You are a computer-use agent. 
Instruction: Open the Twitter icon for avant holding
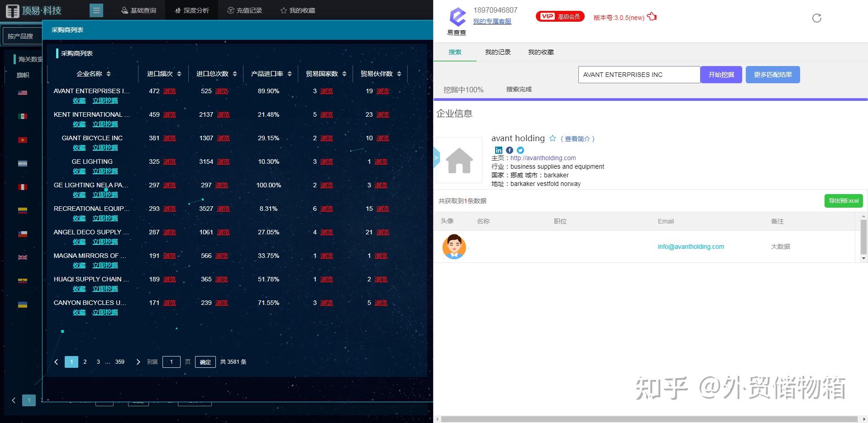coord(520,150)
